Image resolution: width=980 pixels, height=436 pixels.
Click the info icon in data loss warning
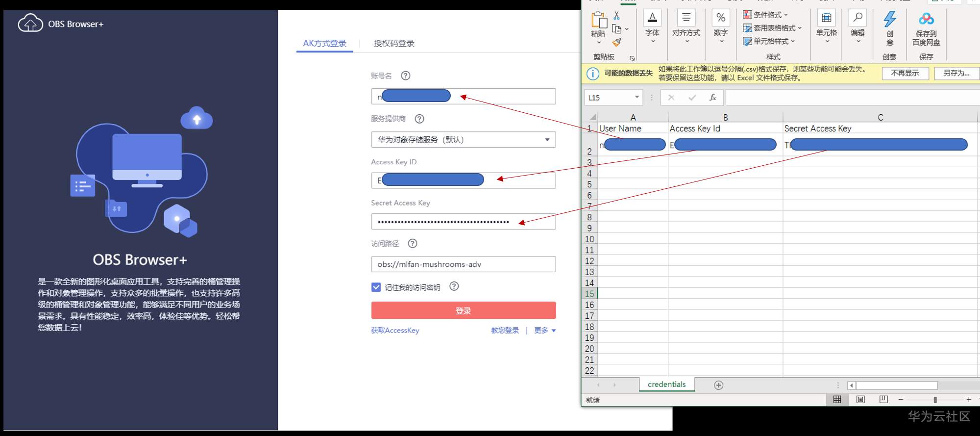click(x=593, y=74)
